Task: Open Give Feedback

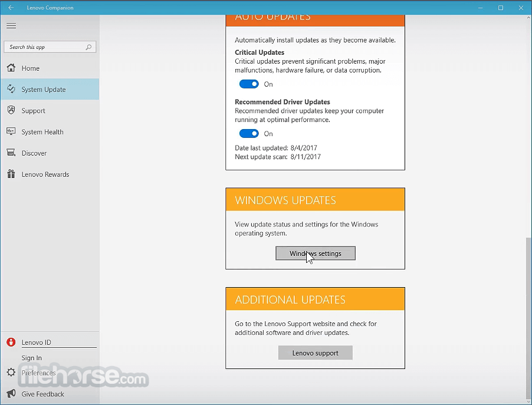Action: point(42,394)
